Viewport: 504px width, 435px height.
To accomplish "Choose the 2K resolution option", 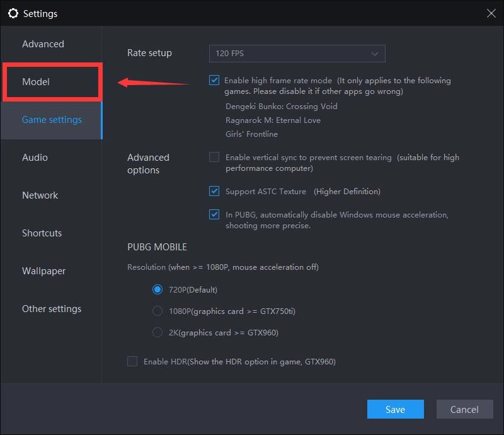I will 157,332.
